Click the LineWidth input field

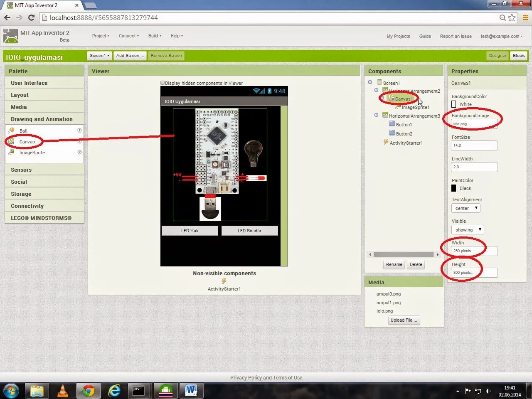pyautogui.click(x=474, y=167)
